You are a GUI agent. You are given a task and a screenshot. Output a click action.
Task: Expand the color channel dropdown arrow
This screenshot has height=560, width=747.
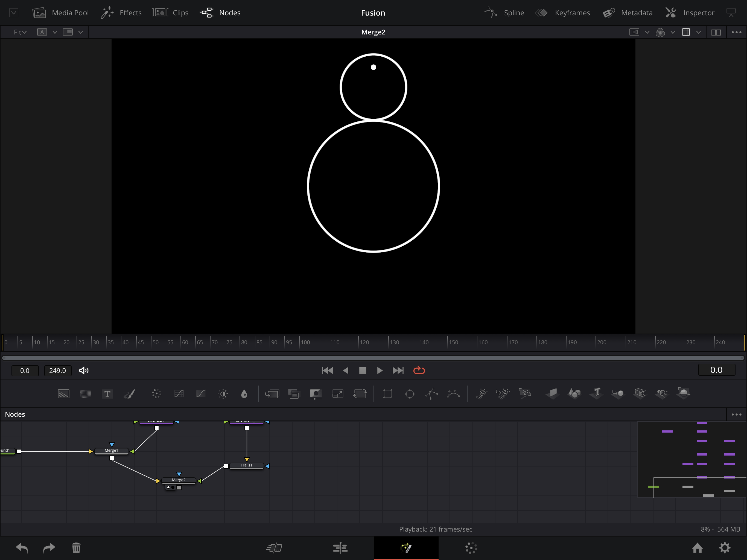[x=673, y=32]
